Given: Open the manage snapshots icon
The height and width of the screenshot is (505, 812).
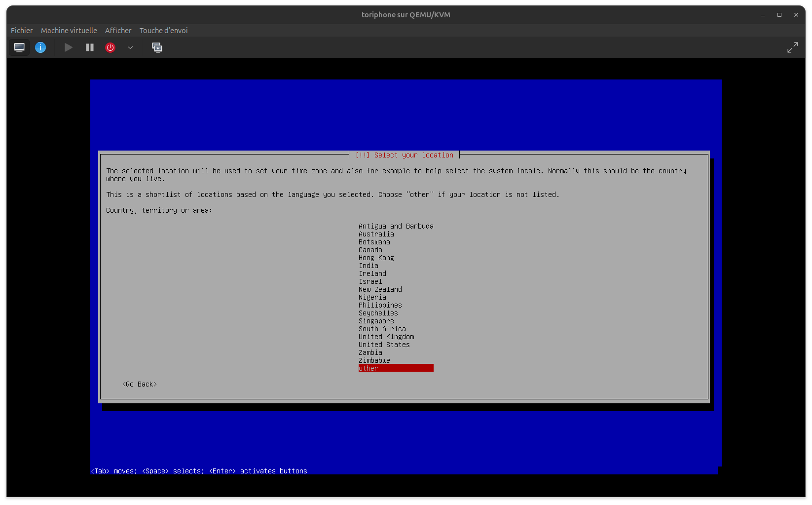Looking at the screenshot, I should click(157, 47).
